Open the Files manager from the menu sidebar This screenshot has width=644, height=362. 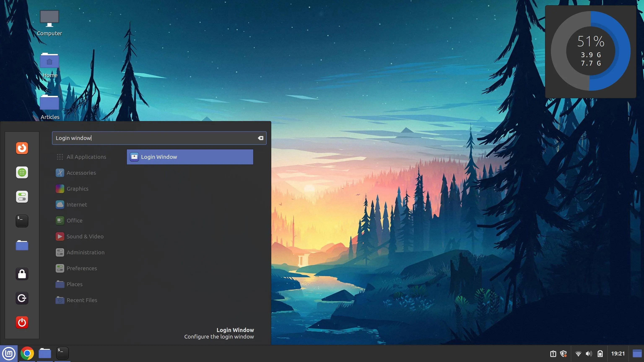(x=22, y=245)
